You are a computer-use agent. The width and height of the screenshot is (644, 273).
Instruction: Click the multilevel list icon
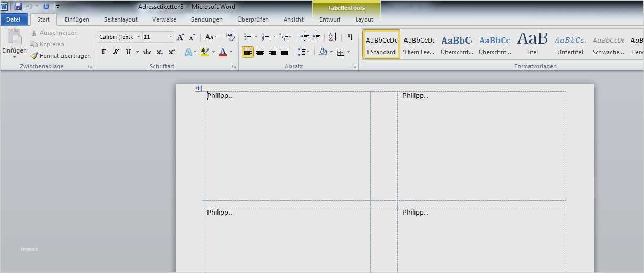click(x=284, y=37)
